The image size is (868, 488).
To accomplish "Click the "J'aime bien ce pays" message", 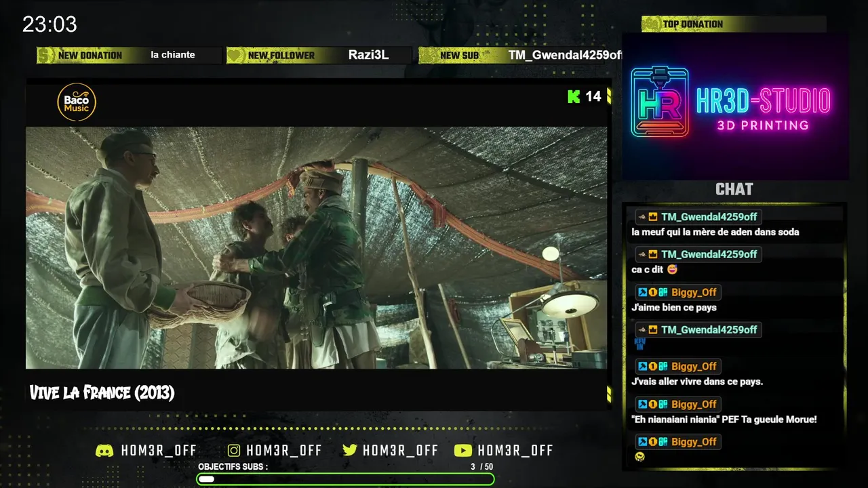I will pos(674,308).
